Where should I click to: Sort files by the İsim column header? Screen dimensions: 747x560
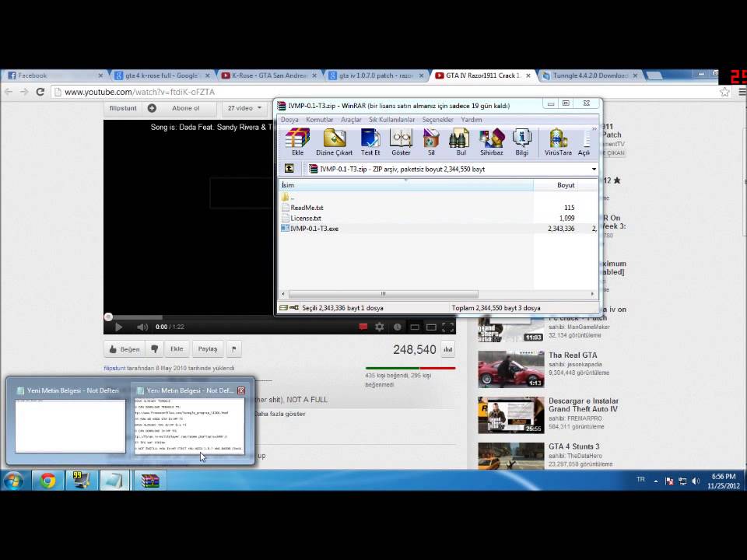[406, 185]
